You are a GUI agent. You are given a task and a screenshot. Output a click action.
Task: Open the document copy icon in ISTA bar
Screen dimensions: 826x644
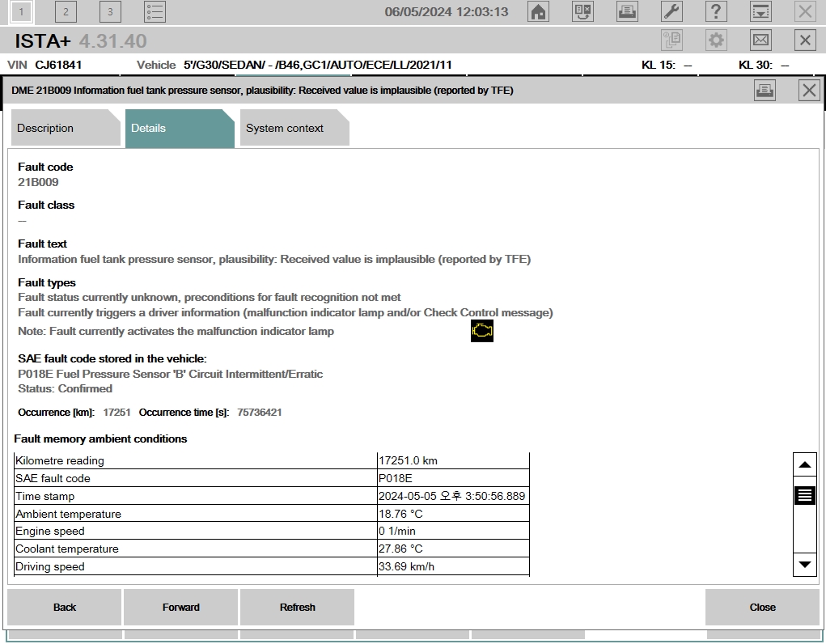click(x=671, y=40)
